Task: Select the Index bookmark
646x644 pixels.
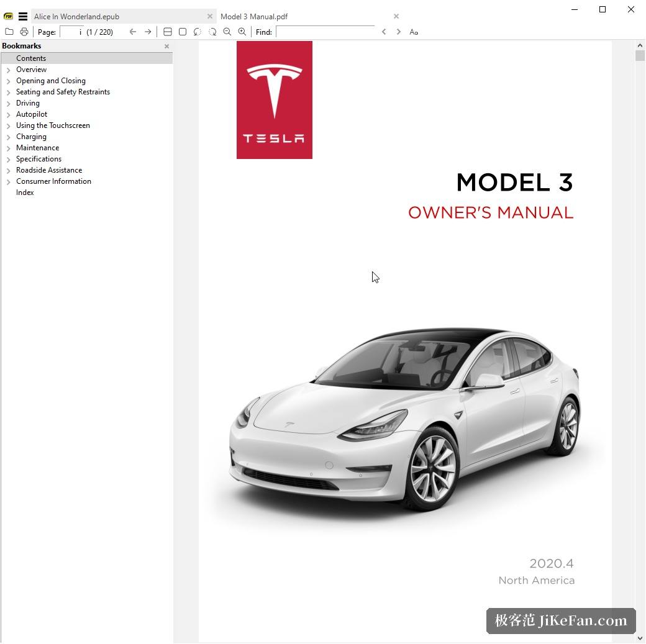Action: point(25,192)
